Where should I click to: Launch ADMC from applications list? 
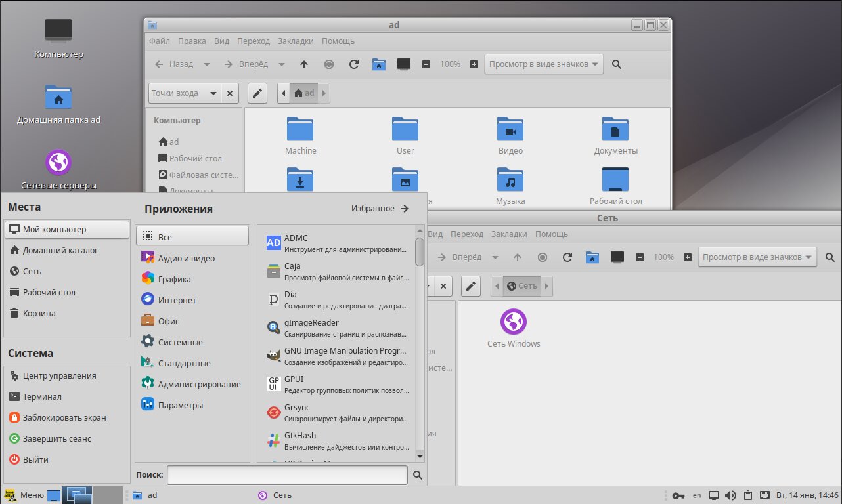[296, 238]
